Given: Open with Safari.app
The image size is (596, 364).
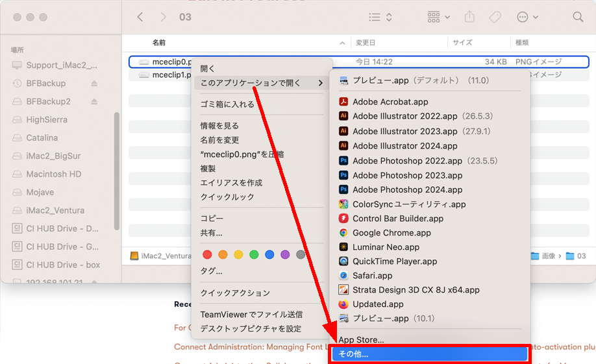Looking at the screenshot, I should 366,276.
